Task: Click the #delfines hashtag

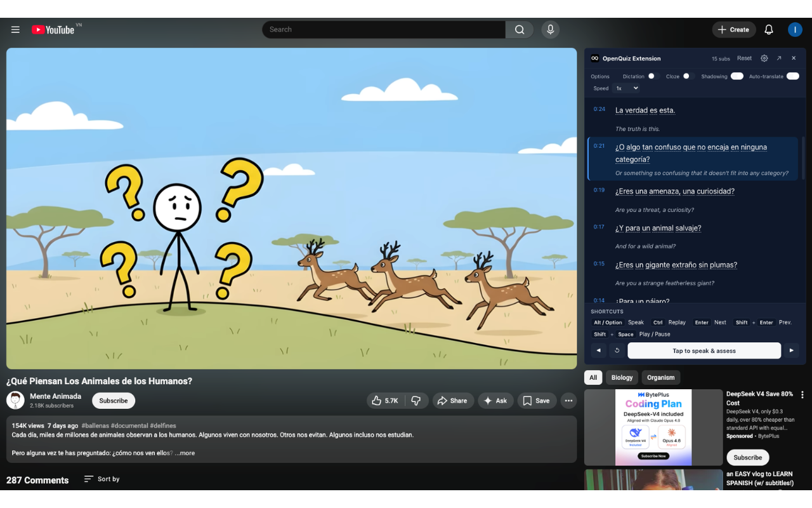Action: (163, 425)
